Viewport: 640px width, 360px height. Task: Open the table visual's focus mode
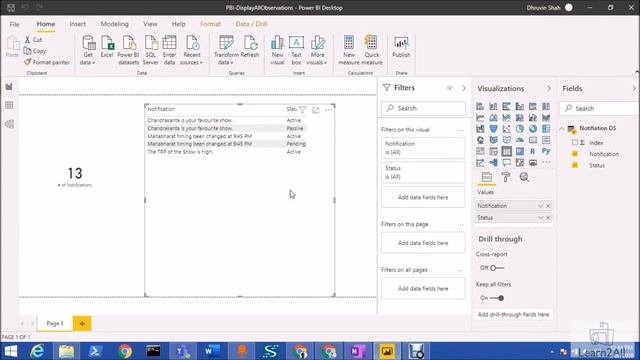click(316, 109)
